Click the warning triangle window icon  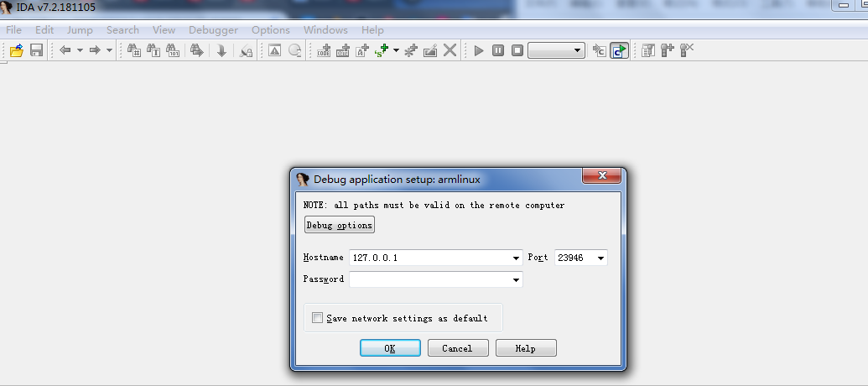click(274, 50)
